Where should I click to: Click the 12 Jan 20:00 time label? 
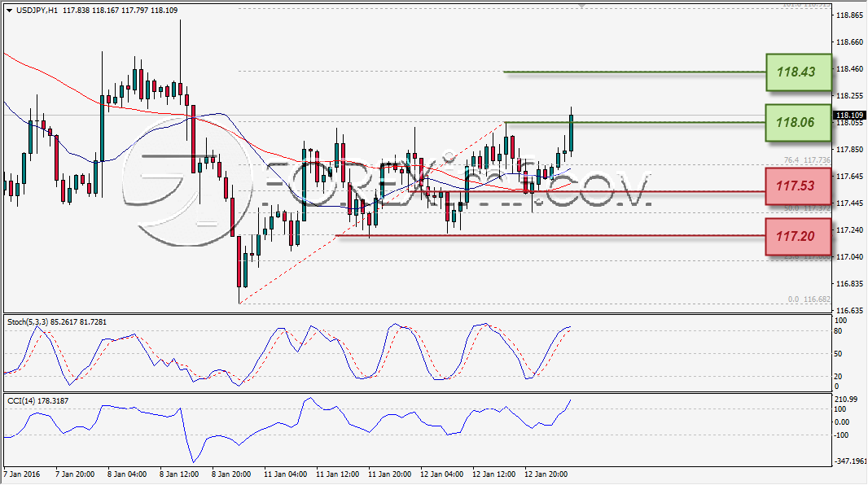point(546,474)
